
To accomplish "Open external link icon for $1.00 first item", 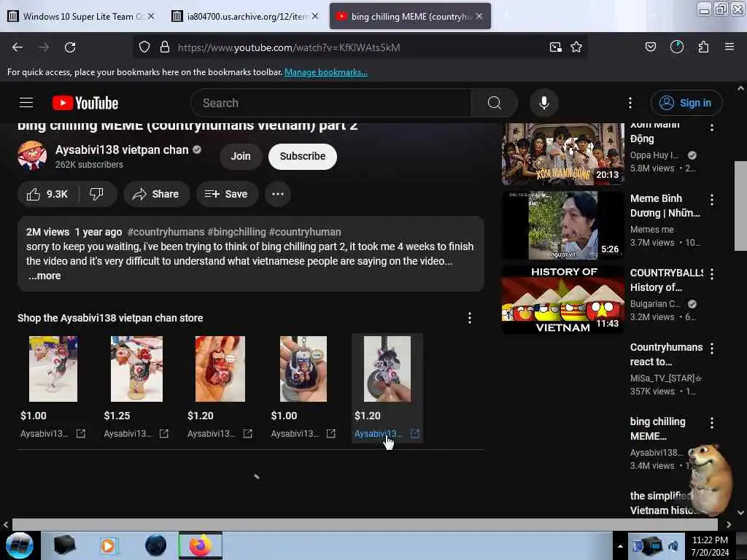I will [81, 434].
